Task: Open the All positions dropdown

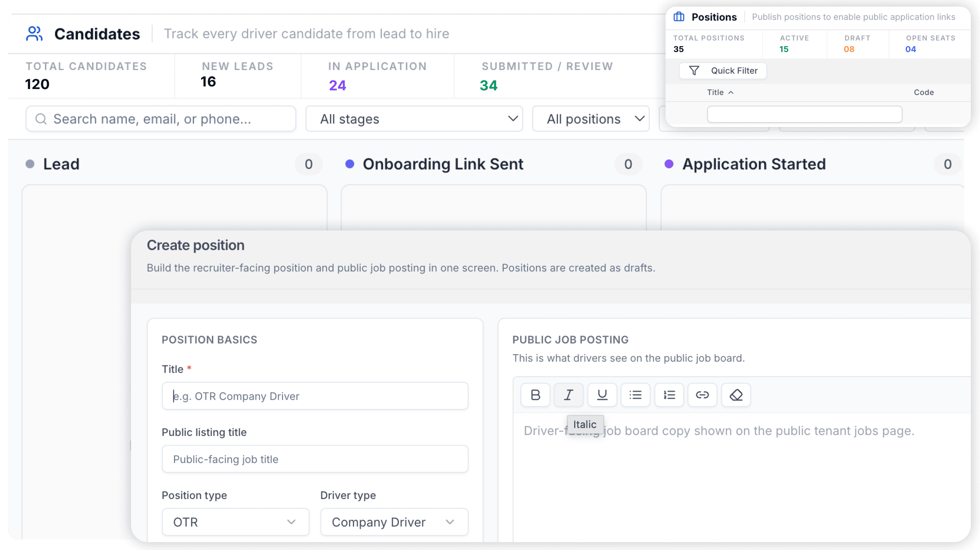Action: click(591, 119)
